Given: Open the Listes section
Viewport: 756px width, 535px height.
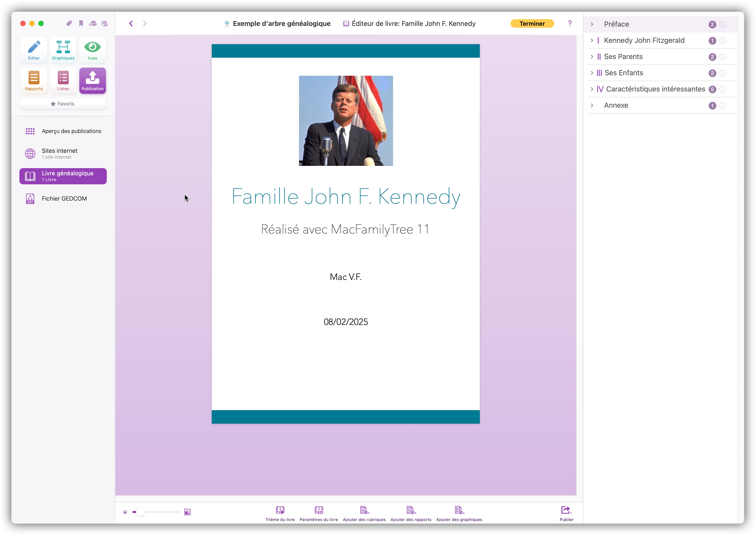Looking at the screenshot, I should (x=63, y=81).
